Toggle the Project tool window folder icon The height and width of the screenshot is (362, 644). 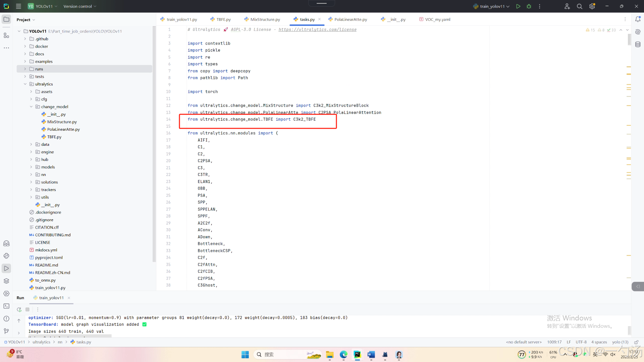[x=6, y=19]
